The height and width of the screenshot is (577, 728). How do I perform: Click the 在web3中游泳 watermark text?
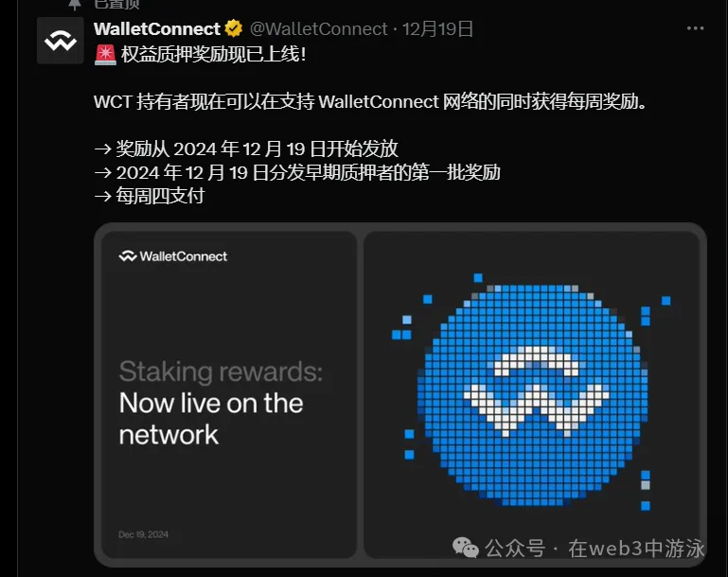(x=636, y=549)
